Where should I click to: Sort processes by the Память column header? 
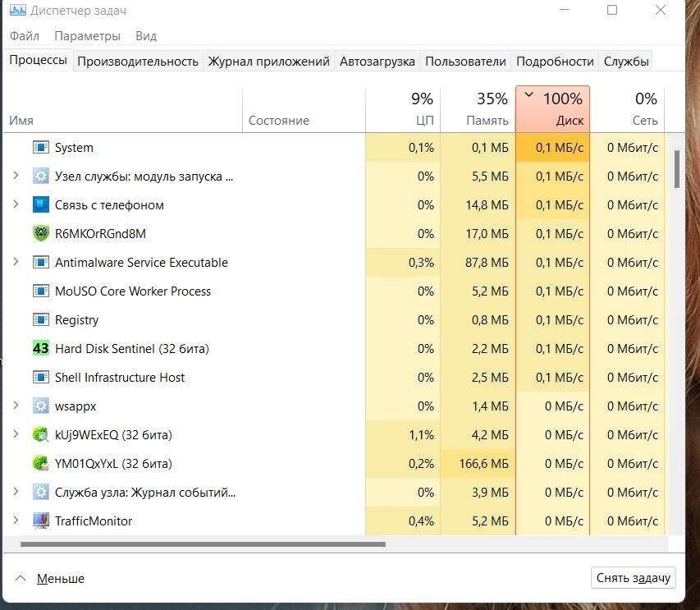(x=478, y=109)
